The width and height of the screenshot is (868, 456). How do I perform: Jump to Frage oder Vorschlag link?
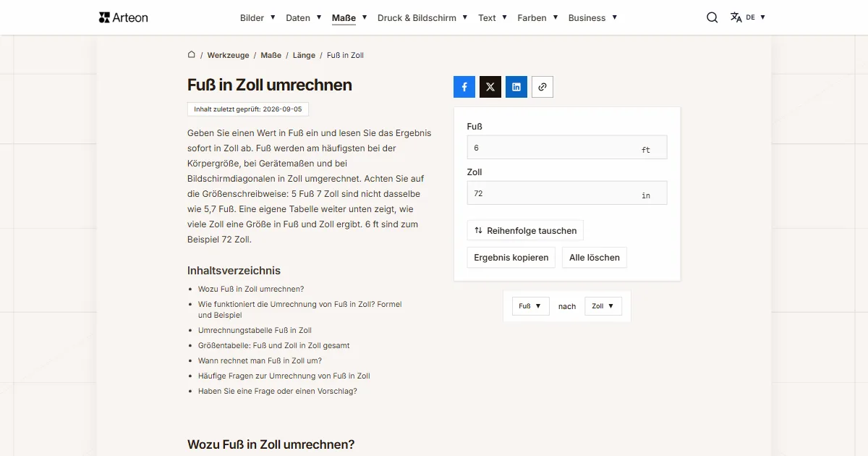pos(278,391)
